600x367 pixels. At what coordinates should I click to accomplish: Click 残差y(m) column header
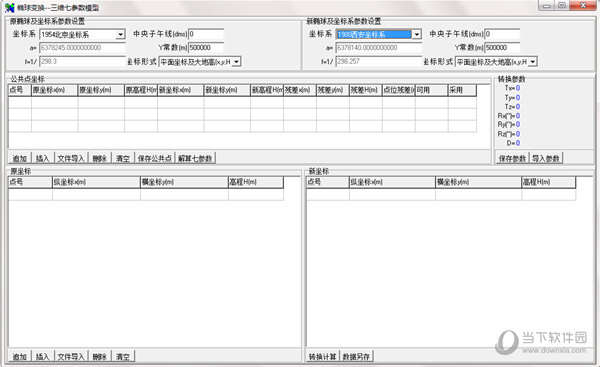(333, 90)
